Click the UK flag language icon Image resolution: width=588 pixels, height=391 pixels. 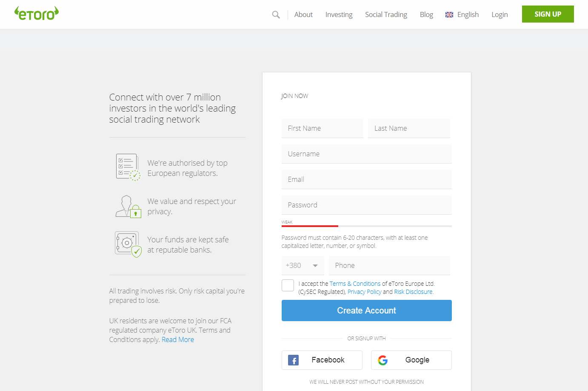point(449,14)
